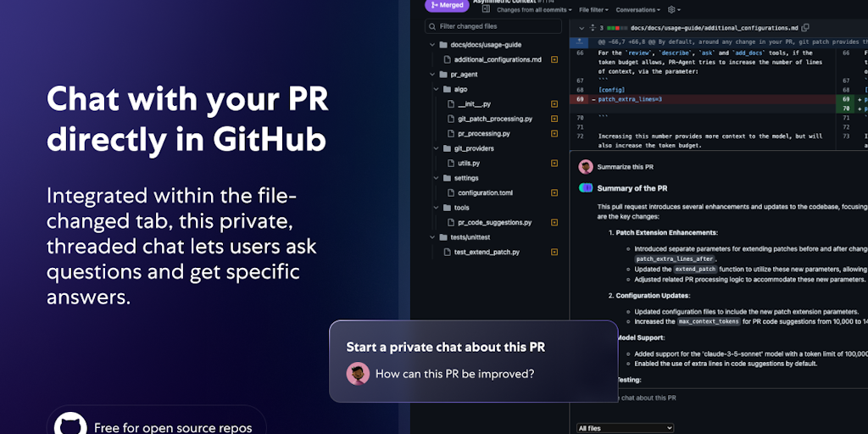
Task: Select pr_processing.py in the file tree
Action: pyautogui.click(x=484, y=133)
